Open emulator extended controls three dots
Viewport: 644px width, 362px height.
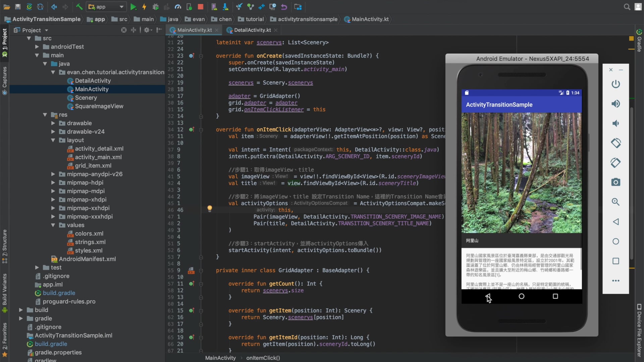pos(615,281)
